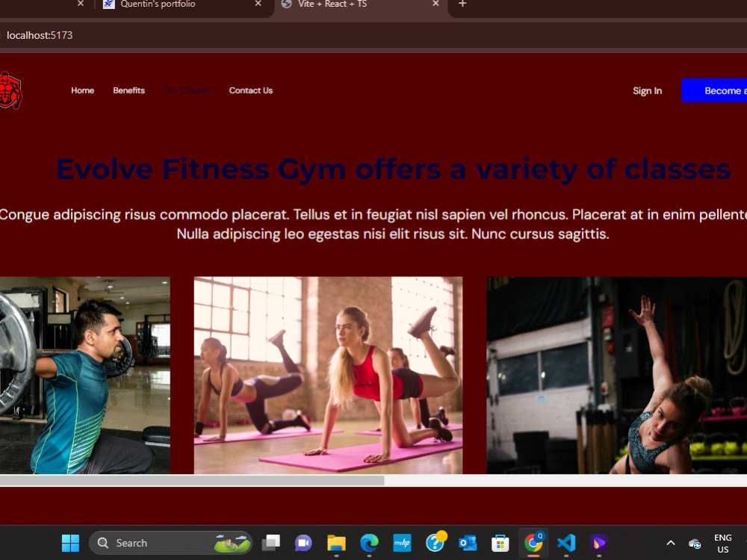Click the blue Become a Member button

point(714,90)
